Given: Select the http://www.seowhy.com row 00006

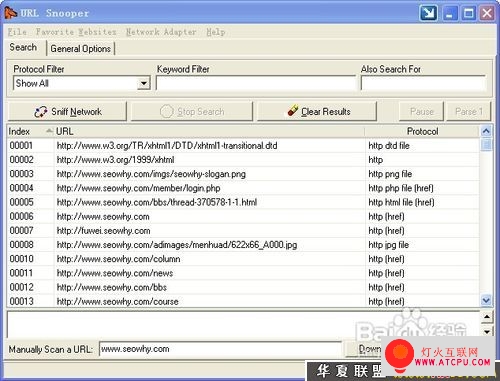Looking at the screenshot, I should pyautogui.click(x=243, y=217).
